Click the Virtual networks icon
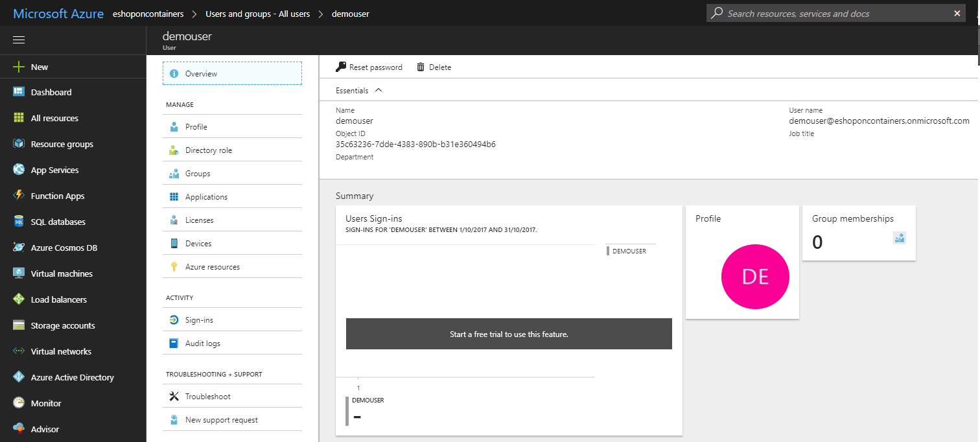 point(19,351)
